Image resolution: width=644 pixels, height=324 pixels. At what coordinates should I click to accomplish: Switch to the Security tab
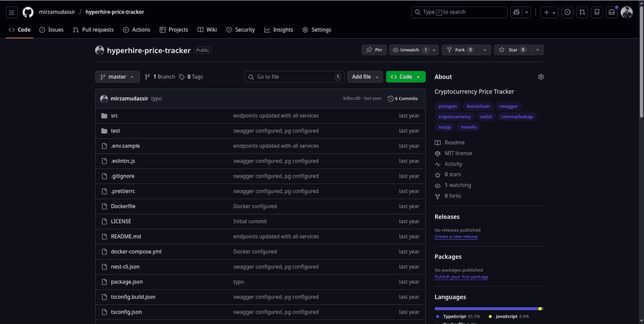pyautogui.click(x=241, y=30)
